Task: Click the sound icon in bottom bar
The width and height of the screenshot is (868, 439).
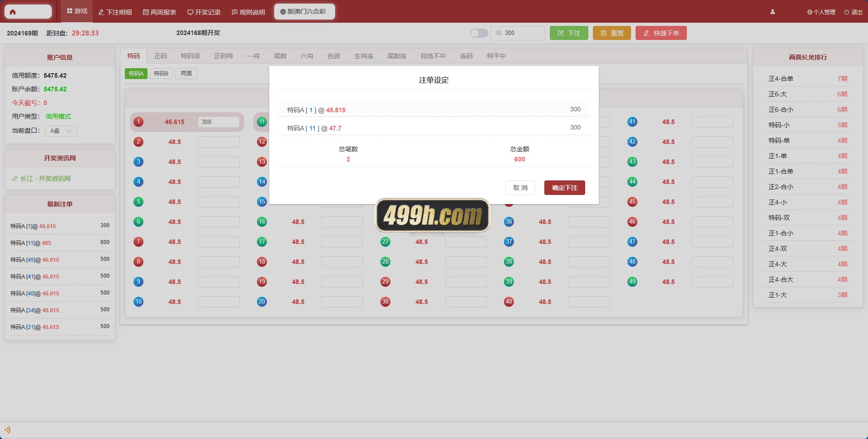Action: point(7,430)
